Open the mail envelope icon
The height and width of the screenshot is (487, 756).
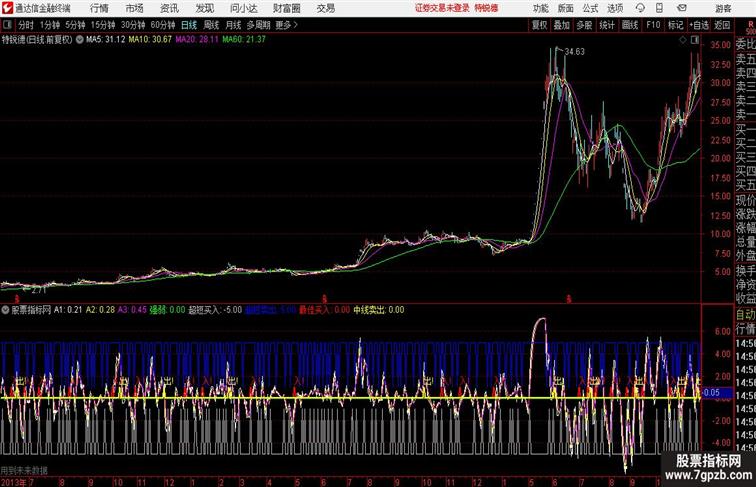(x=682, y=8)
